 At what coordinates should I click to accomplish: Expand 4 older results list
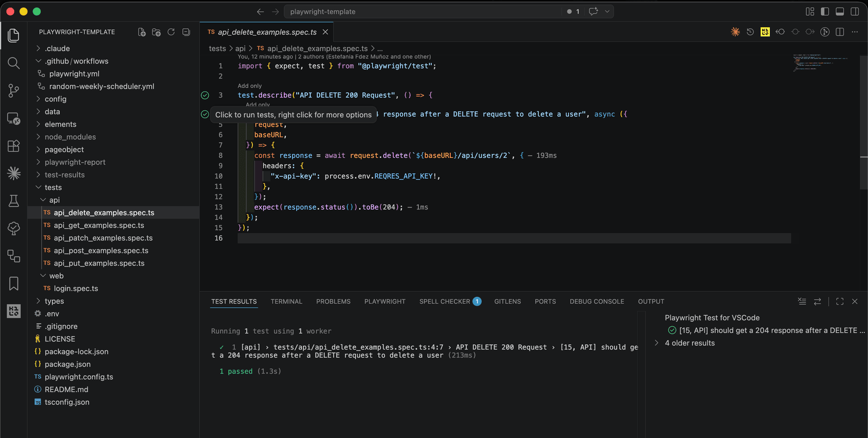[x=690, y=343]
